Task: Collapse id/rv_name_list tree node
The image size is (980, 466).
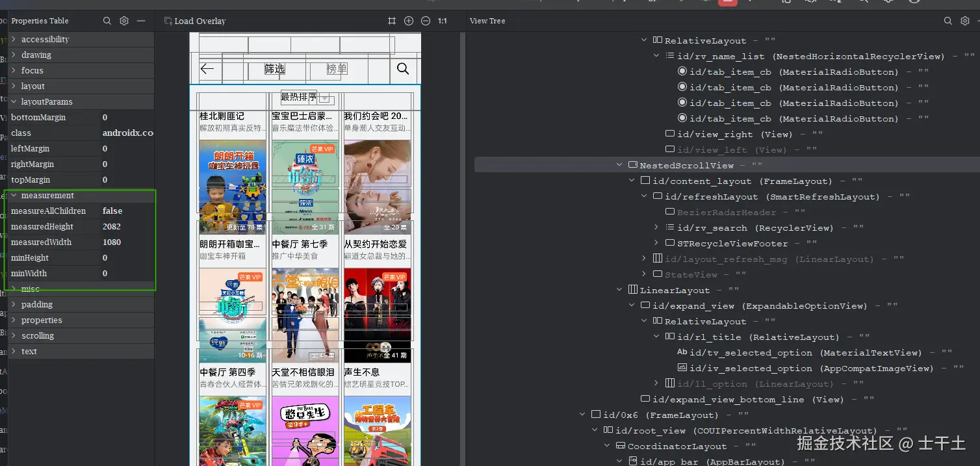Action: pyautogui.click(x=656, y=57)
